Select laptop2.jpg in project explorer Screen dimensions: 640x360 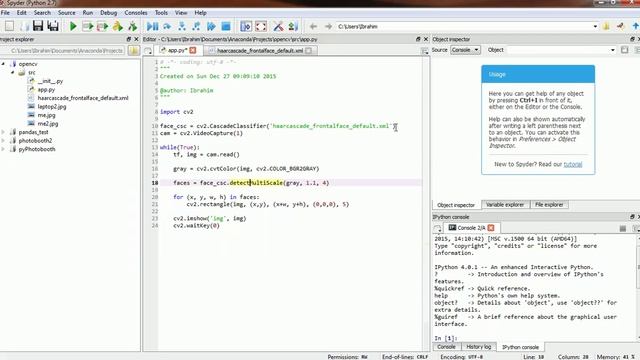52,106
